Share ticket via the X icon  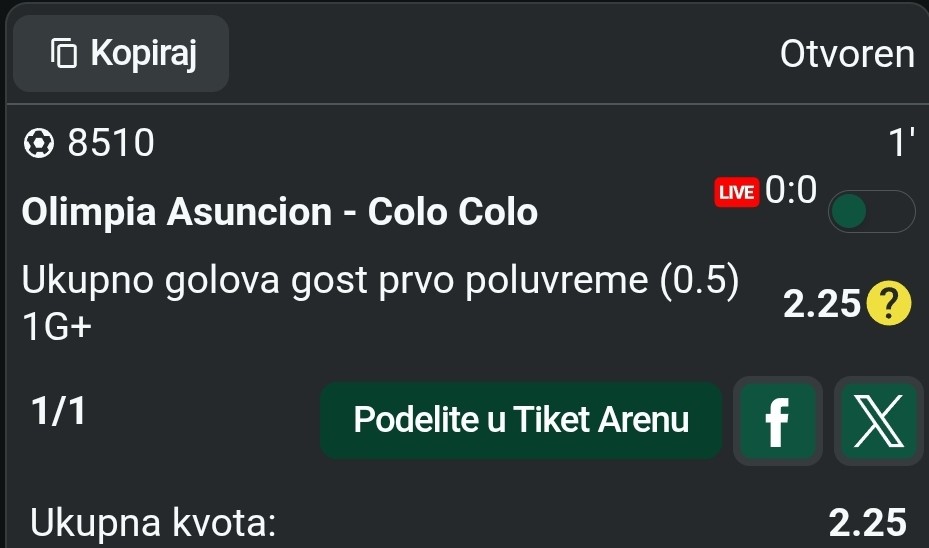point(879,421)
